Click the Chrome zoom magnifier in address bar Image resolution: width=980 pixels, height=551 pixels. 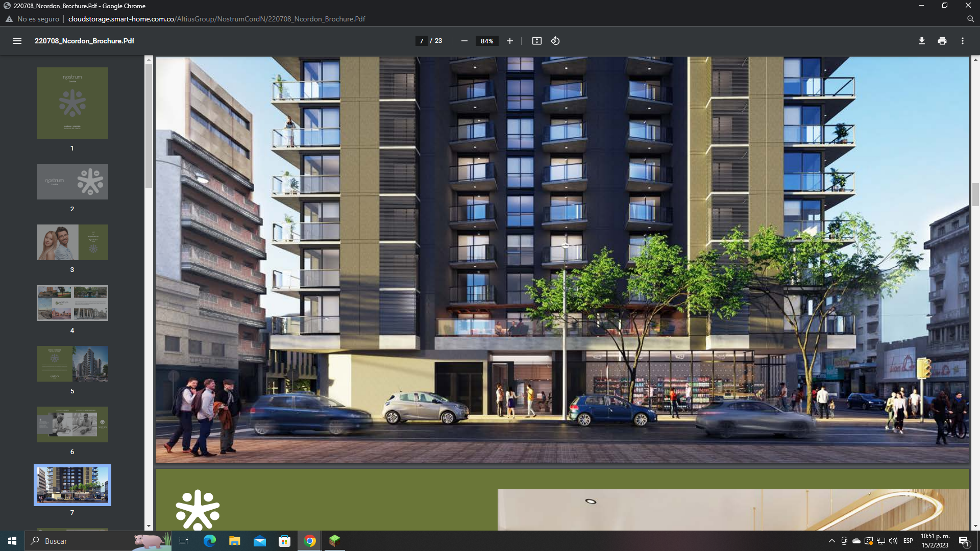(x=970, y=19)
